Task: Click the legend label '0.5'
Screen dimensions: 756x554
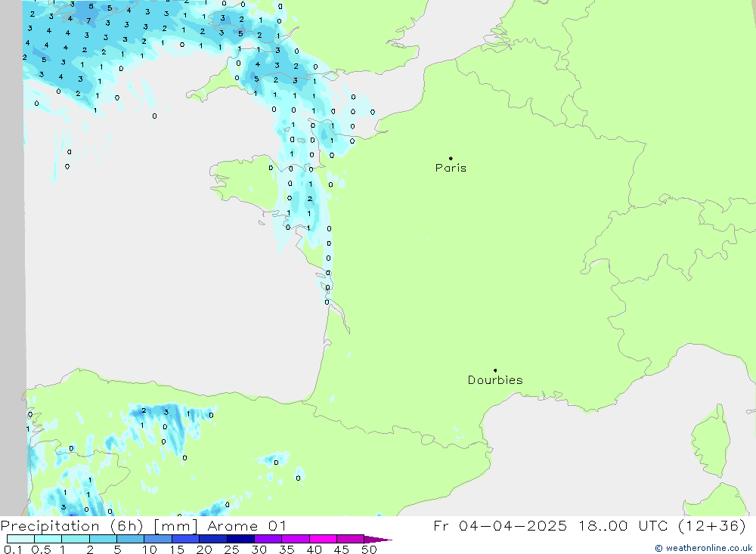Action: pyautogui.click(x=41, y=549)
